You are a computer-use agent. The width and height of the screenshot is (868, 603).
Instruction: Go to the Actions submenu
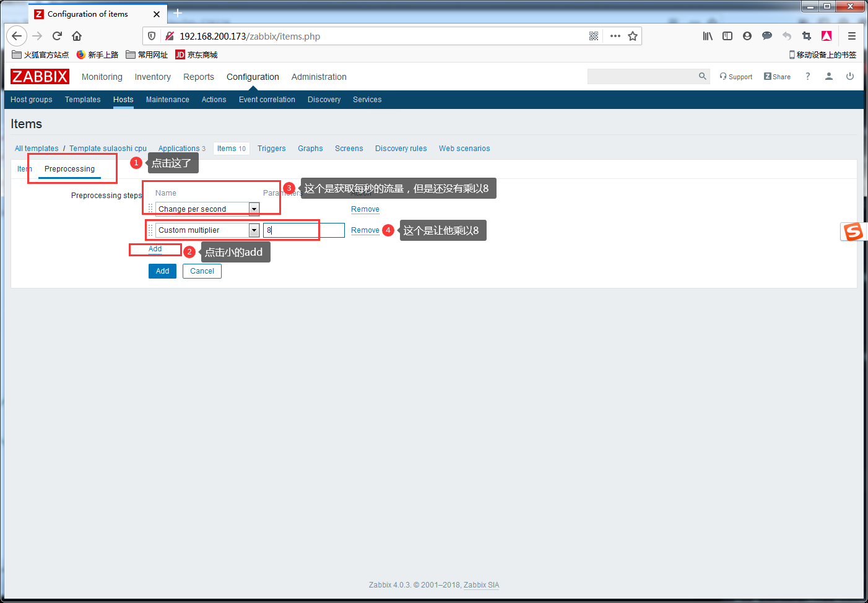pos(214,100)
